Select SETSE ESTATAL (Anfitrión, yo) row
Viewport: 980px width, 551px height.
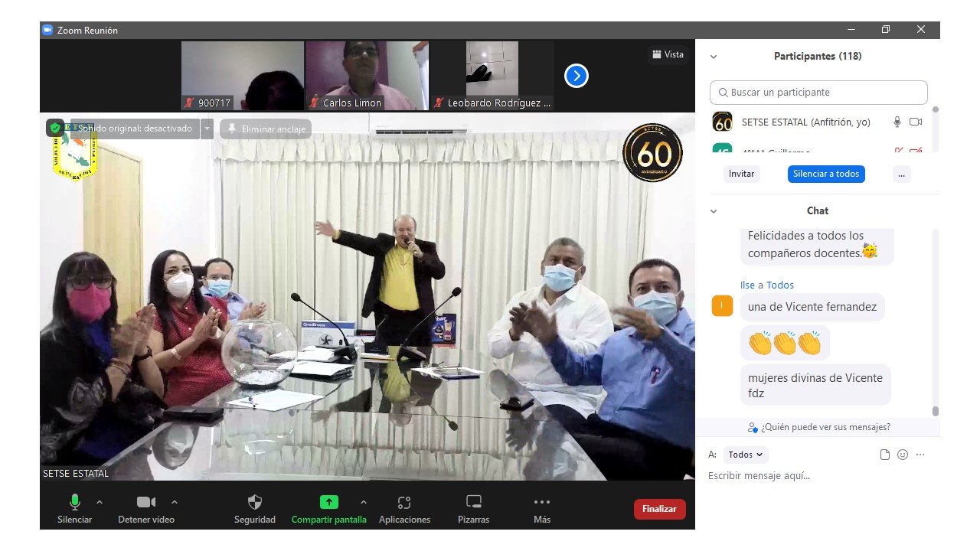[818, 122]
